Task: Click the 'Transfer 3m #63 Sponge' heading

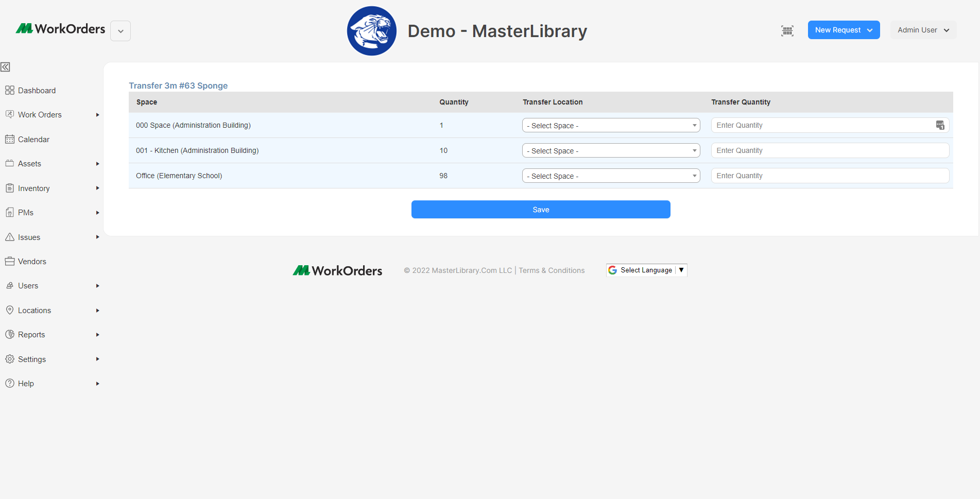Action: (178, 85)
